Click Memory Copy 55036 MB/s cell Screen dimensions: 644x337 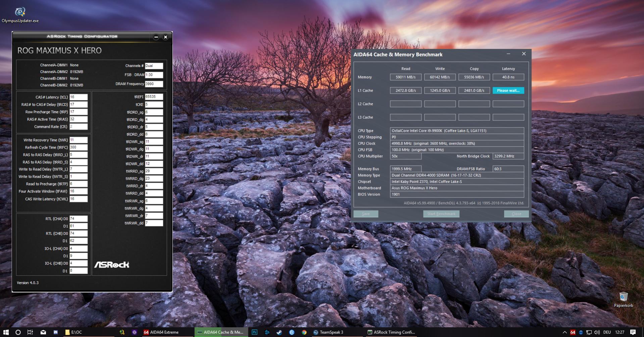pos(474,77)
